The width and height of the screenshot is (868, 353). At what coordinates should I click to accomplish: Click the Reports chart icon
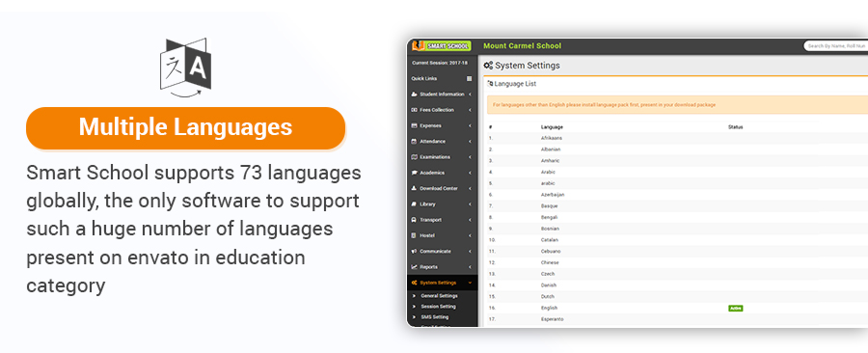coord(414,267)
